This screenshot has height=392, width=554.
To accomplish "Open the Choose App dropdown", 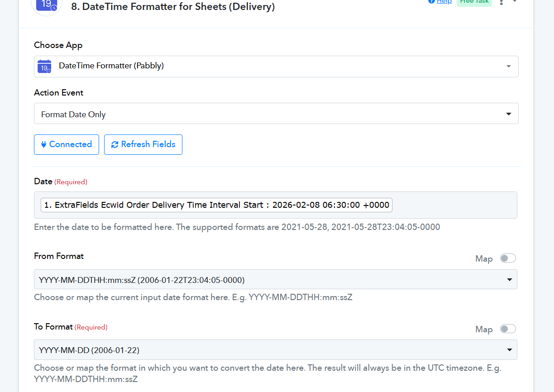I will pyautogui.click(x=276, y=66).
